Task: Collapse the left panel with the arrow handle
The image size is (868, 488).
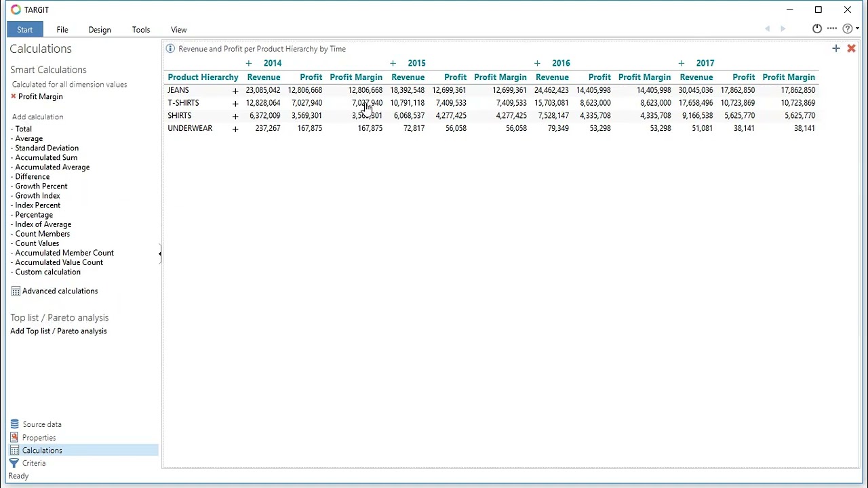Action: pos(160,254)
